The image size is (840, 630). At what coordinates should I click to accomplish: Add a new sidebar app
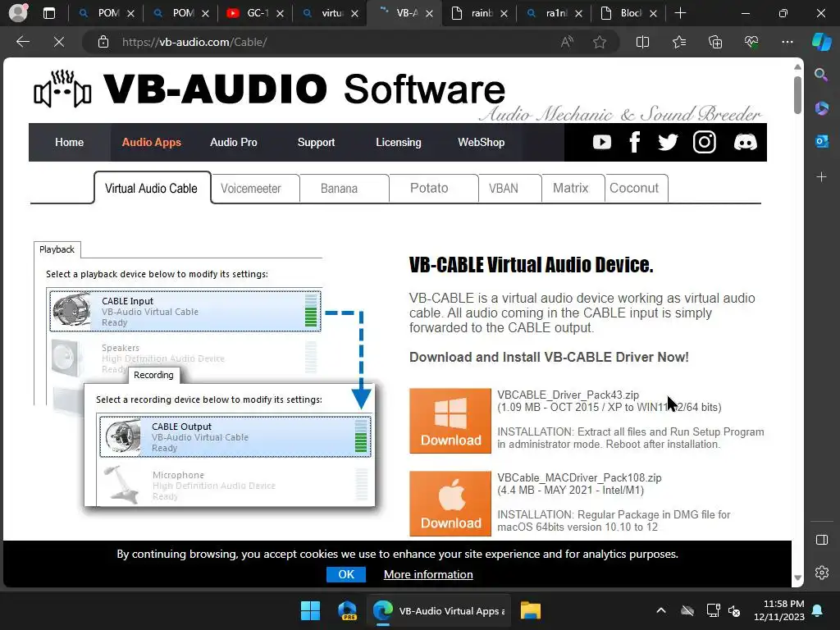point(821,176)
